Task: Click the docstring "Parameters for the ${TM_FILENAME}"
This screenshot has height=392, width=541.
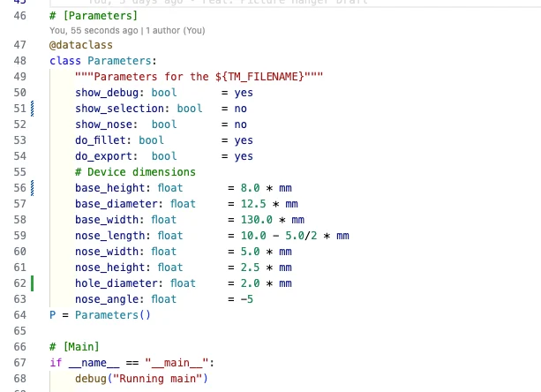Action: click(199, 76)
